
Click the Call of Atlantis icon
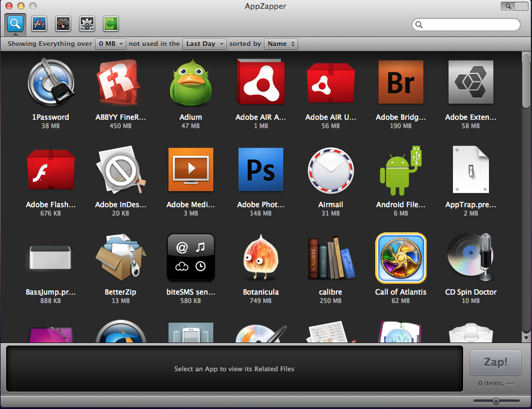click(x=400, y=258)
